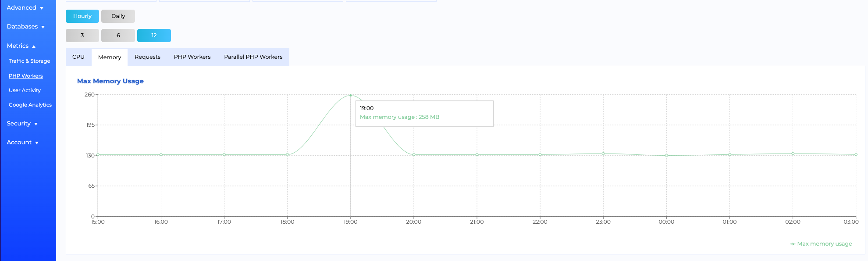
Task: Open Google Analytics metrics
Action: coord(30,105)
